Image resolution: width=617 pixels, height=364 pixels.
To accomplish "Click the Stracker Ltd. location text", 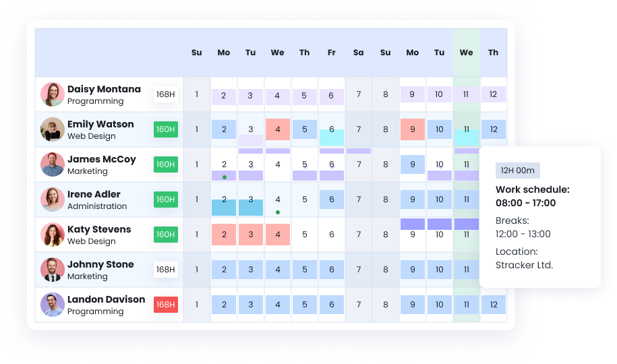I will pyautogui.click(x=524, y=265).
